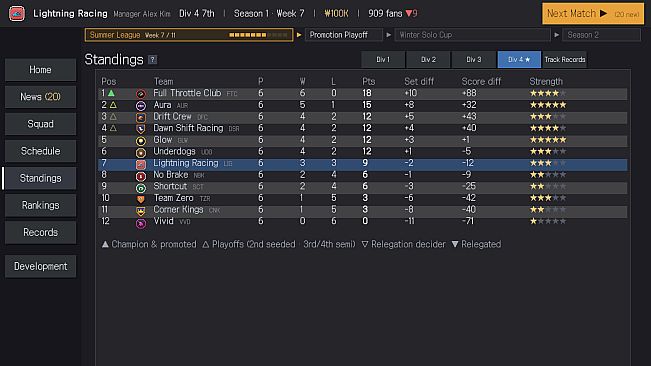Image resolution: width=651 pixels, height=366 pixels.
Task: Click star strength rating for Vivid
Action: pyautogui.click(x=548, y=221)
